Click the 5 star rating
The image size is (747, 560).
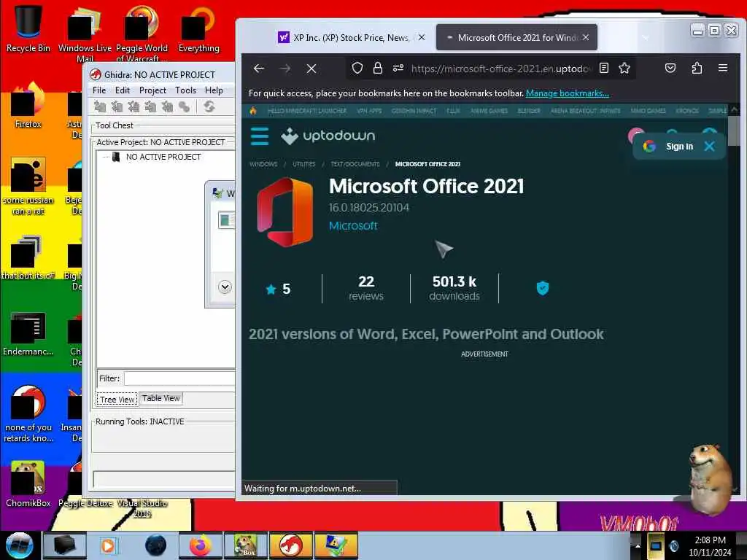278,289
